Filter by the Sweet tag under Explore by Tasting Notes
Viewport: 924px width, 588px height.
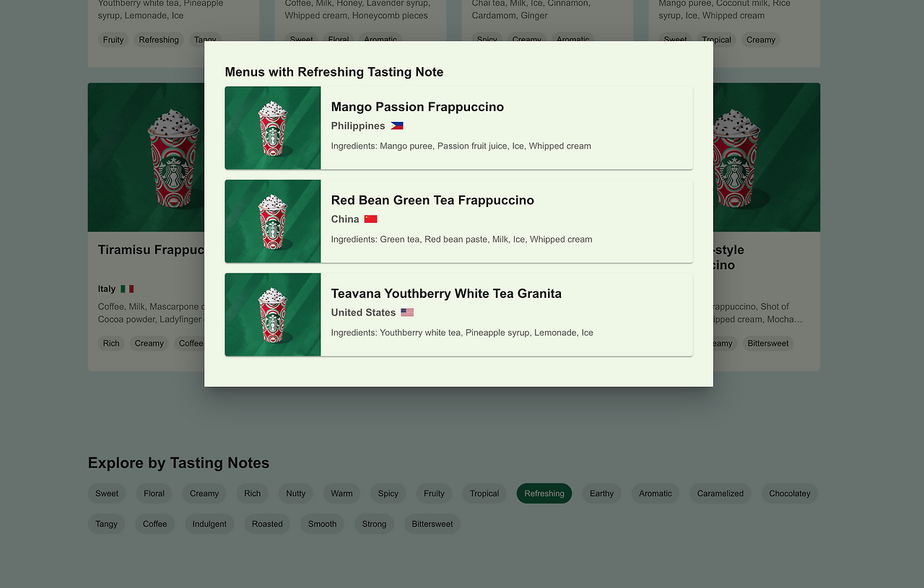tap(107, 493)
